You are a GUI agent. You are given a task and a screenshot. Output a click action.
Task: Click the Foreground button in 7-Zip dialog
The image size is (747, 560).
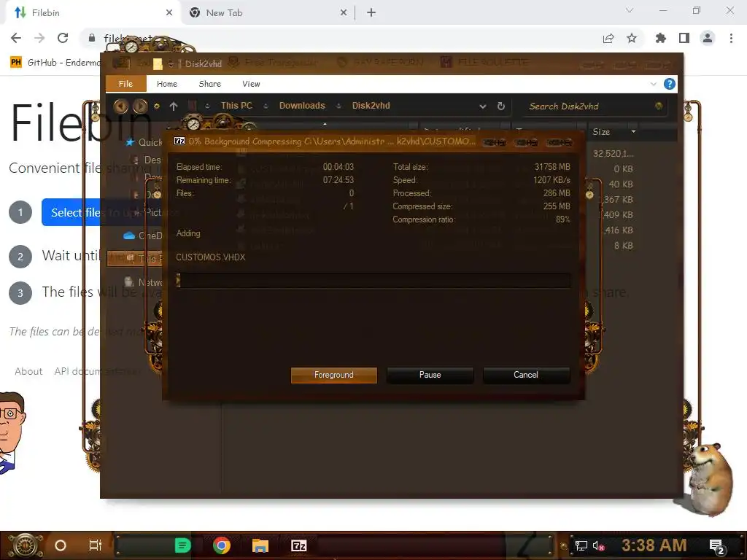(x=333, y=375)
